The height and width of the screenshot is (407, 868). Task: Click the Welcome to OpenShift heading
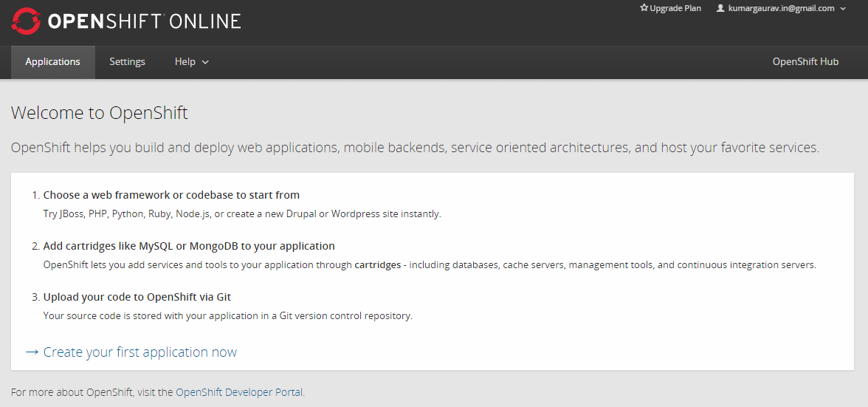pos(100,113)
